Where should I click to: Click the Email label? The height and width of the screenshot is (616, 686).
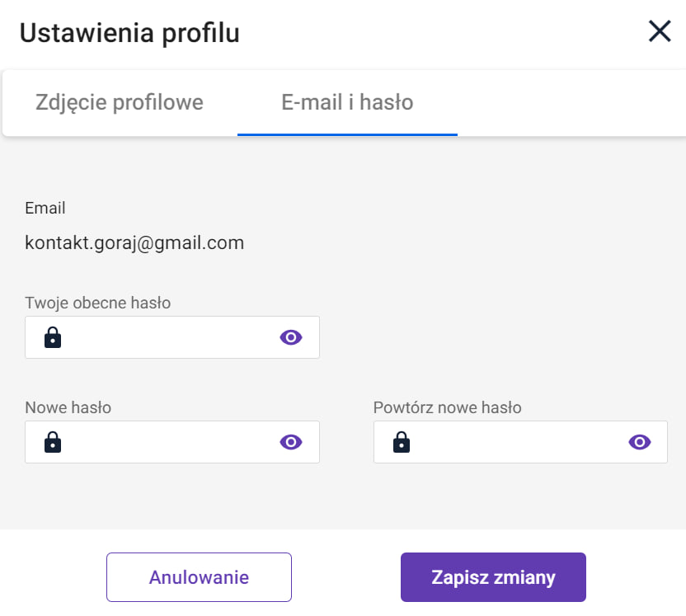click(x=45, y=208)
